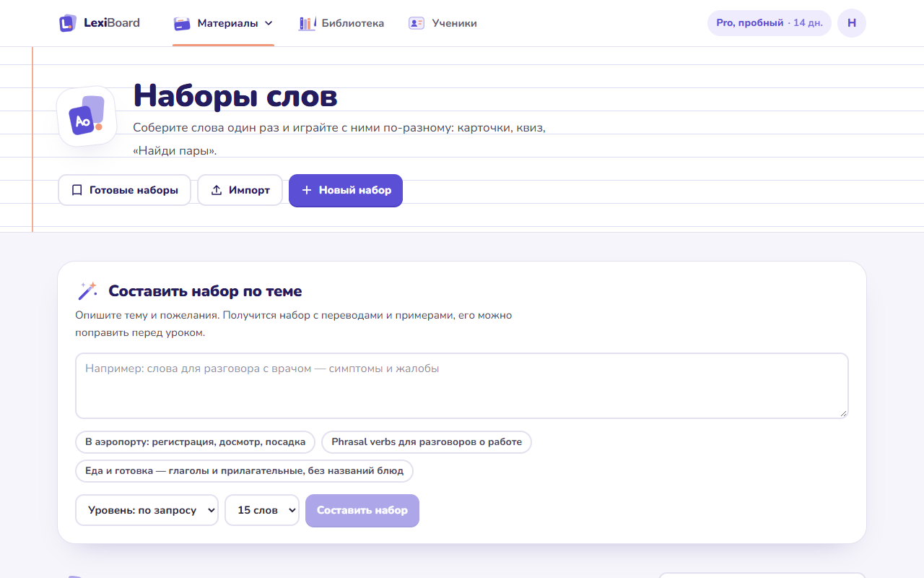Click the plus icon in Новый набор
The image size is (924, 578).
click(x=307, y=190)
